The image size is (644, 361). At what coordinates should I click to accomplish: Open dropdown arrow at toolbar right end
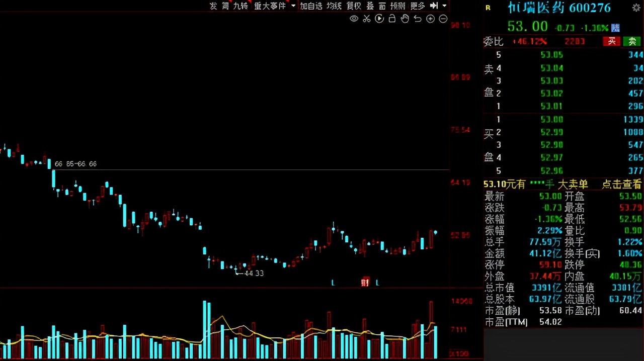pos(444,6)
